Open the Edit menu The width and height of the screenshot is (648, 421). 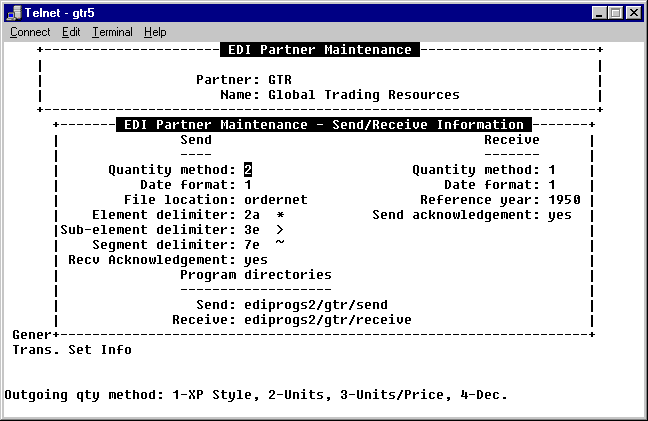coord(71,32)
